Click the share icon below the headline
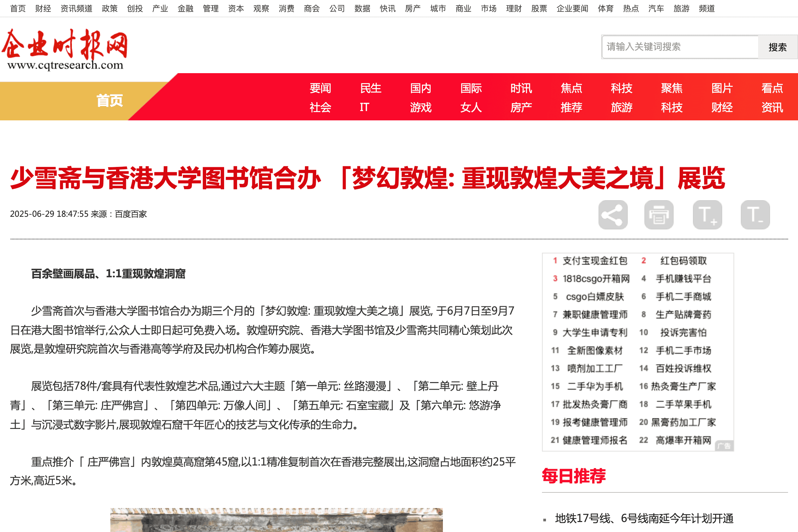This screenshot has width=798, height=532. (613, 215)
